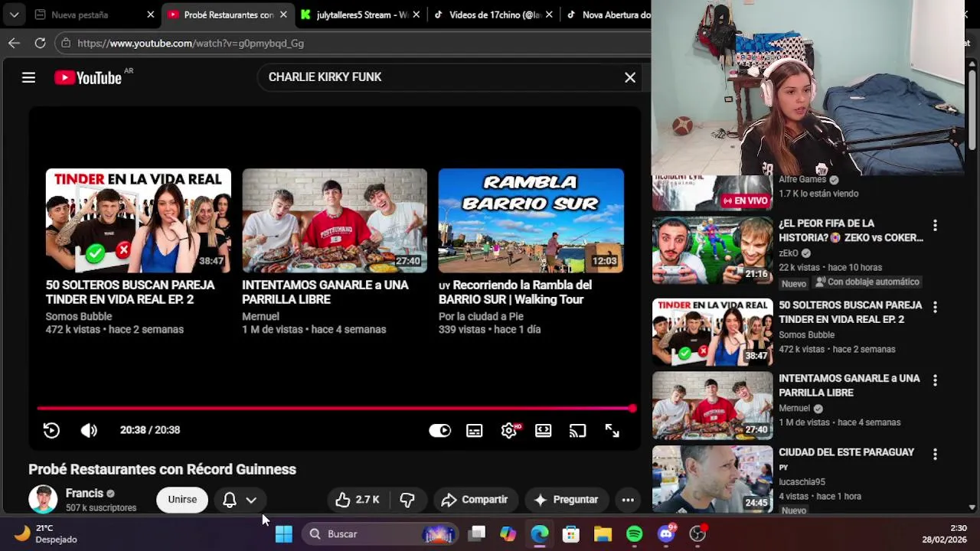Like the video with thumbs up
The height and width of the screenshot is (551, 980).
[x=358, y=500]
